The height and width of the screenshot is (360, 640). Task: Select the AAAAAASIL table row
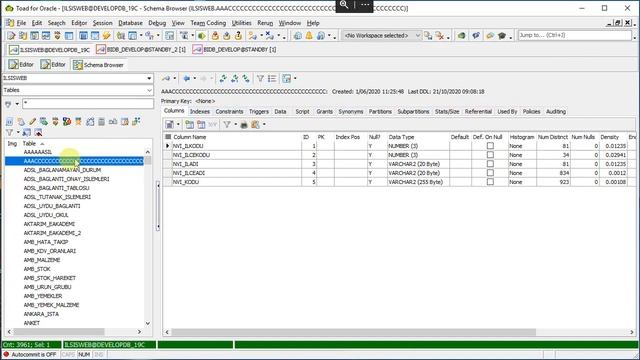coord(38,152)
